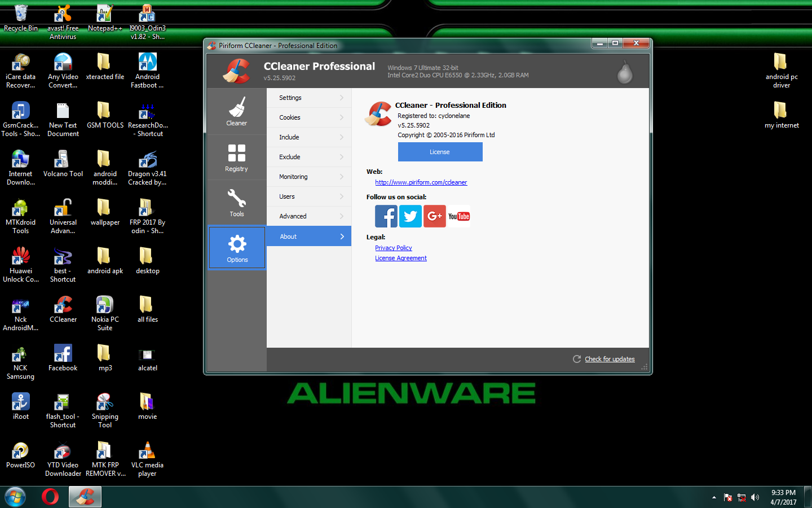This screenshot has height=508, width=812.
Task: Open the Cleaner section in sidebar
Action: tap(237, 111)
